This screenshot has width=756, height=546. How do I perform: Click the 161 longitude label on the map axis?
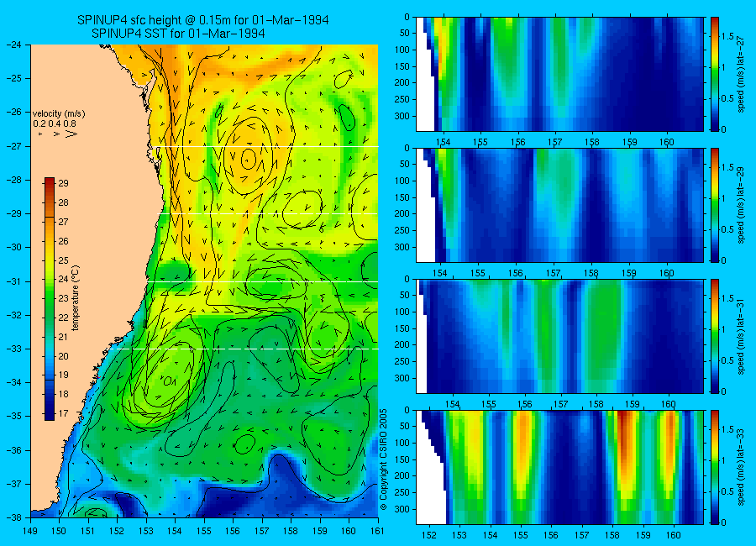(377, 531)
